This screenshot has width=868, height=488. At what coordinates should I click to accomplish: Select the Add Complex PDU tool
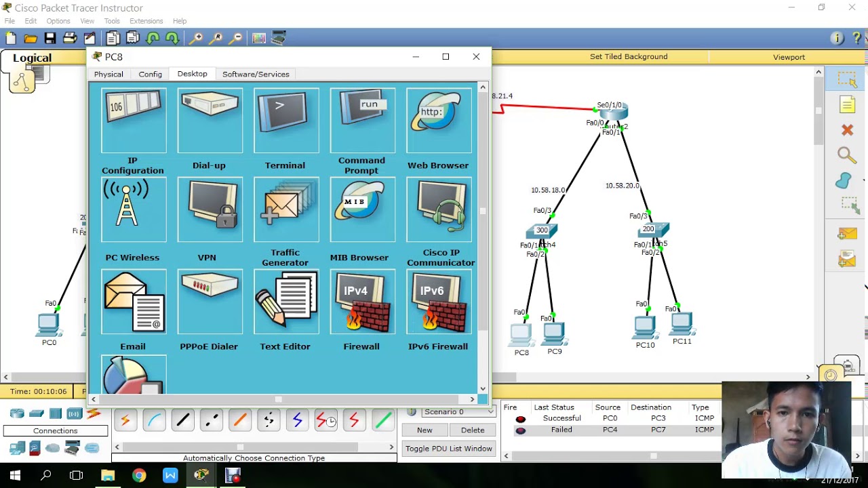coord(847,259)
